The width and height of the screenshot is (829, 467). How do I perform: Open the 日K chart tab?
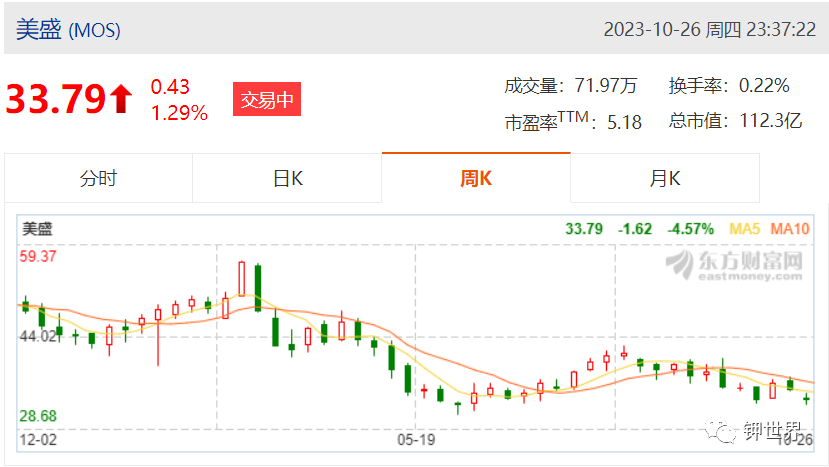coord(287,178)
